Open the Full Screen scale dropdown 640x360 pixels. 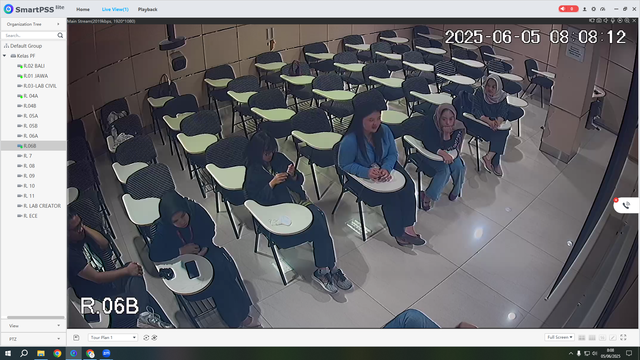[559, 337]
